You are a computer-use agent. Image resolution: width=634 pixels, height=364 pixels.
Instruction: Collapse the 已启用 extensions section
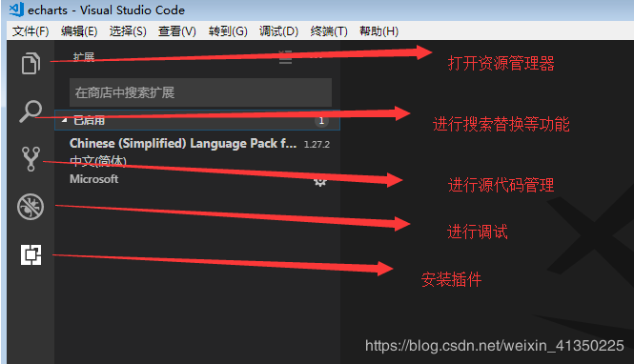(x=197, y=120)
